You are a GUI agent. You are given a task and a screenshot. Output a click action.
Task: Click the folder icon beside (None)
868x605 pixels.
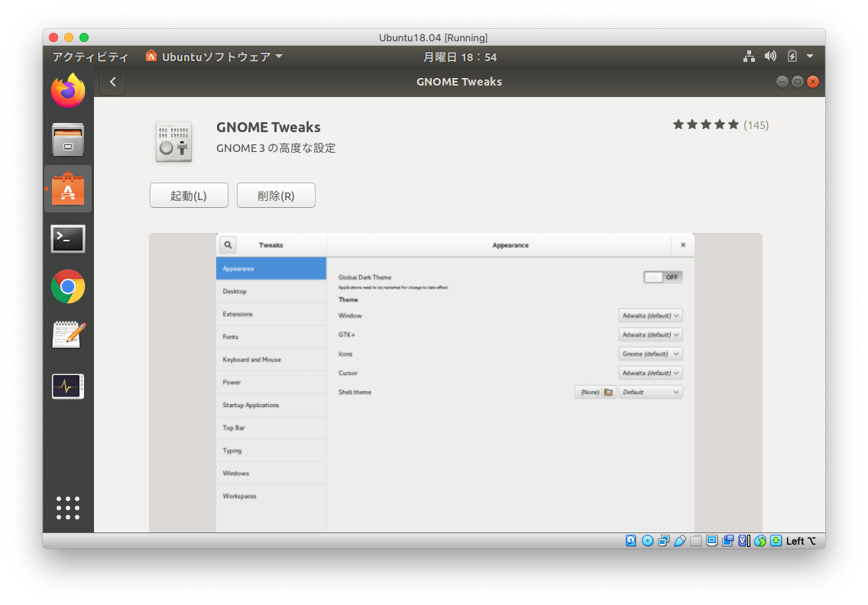tap(608, 392)
